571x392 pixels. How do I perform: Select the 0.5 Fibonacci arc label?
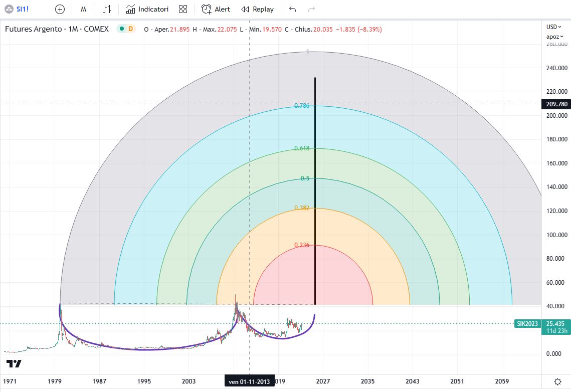(305, 178)
